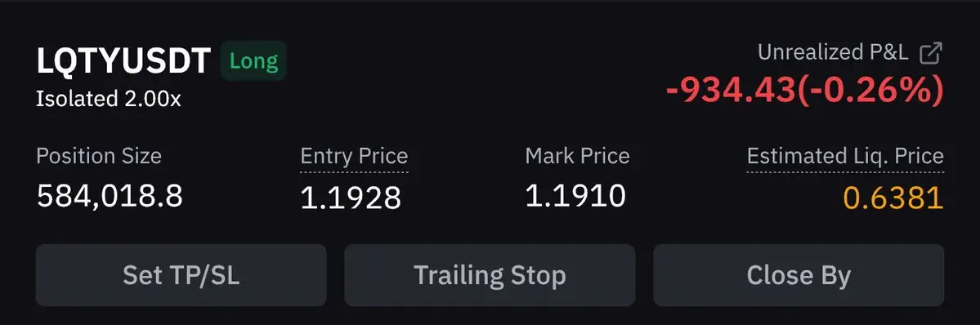Viewport: 980px width, 325px height.
Task: Click the 2.00x leverage multiplier
Action: (147, 100)
